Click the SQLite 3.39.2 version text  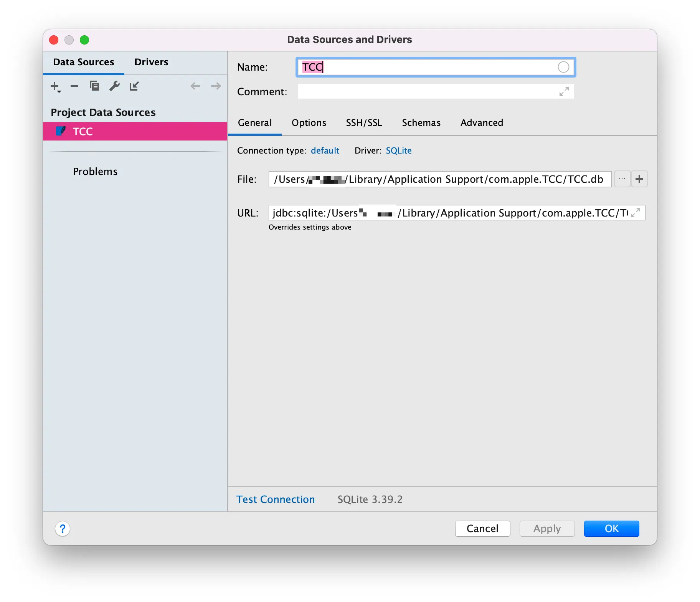point(370,499)
